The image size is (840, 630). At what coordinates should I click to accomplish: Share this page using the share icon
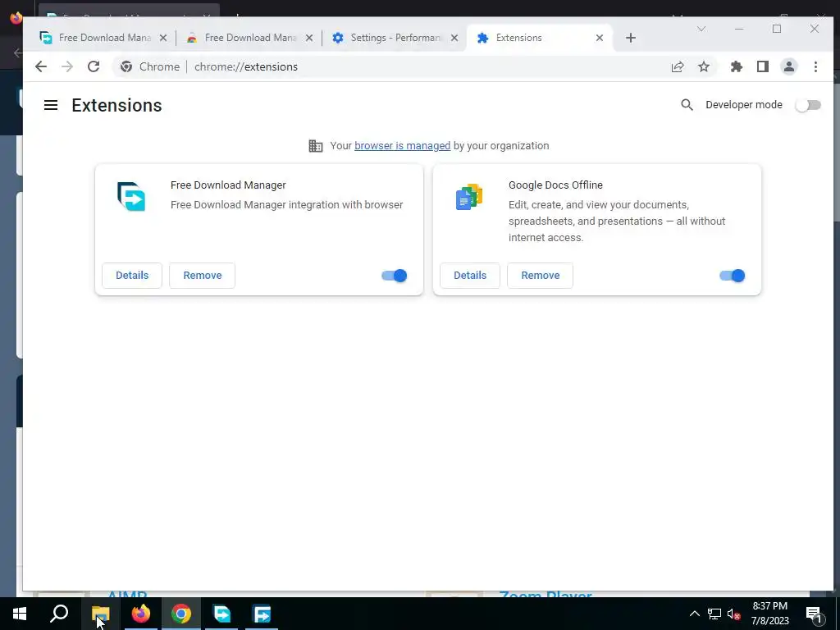[678, 67]
